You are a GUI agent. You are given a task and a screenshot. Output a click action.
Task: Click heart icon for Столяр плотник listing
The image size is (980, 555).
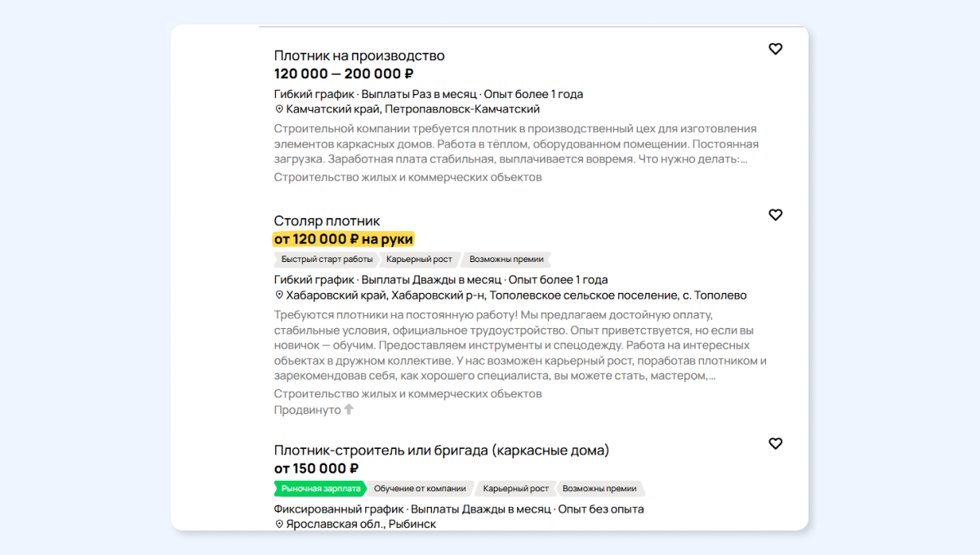[775, 215]
